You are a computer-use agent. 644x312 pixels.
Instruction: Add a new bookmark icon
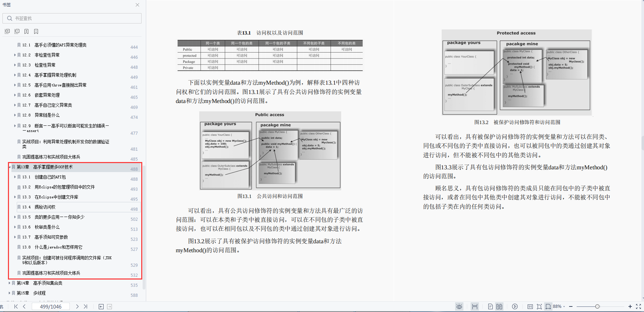26,31
